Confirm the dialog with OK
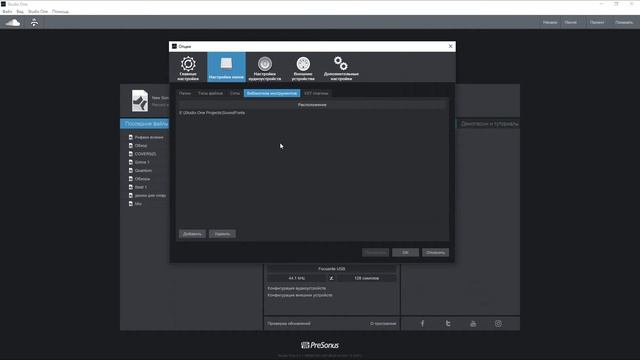640x360 pixels. coord(405,253)
